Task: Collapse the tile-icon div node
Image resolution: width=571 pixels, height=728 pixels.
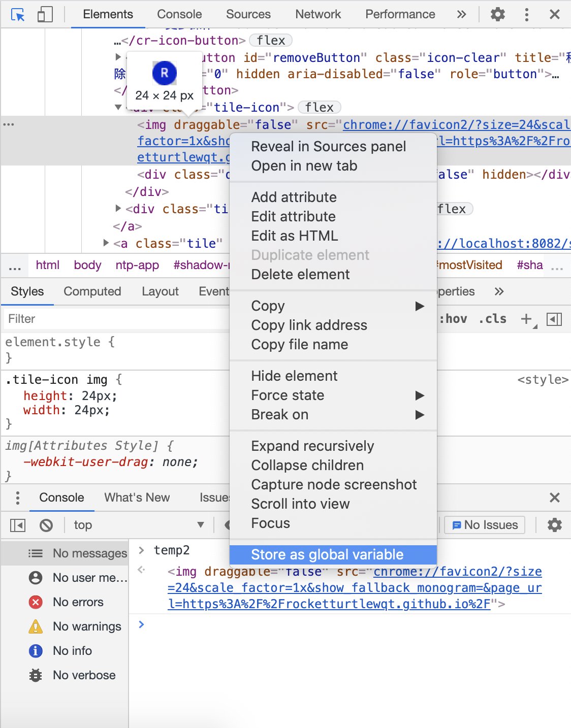Action: point(118,107)
